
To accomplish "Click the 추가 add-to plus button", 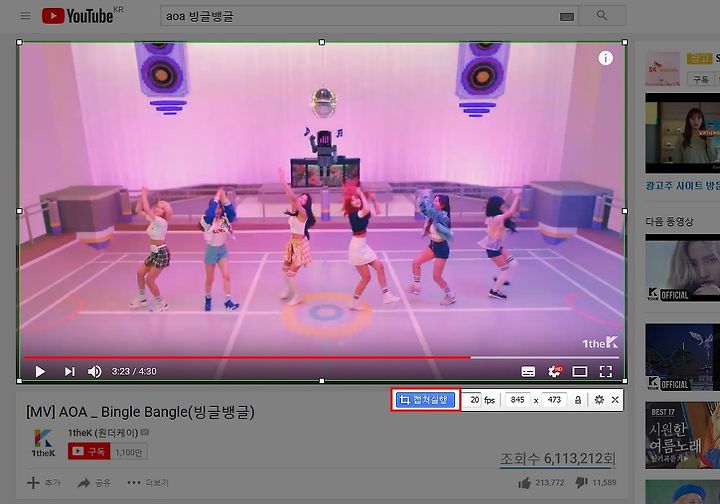I will click(44, 483).
